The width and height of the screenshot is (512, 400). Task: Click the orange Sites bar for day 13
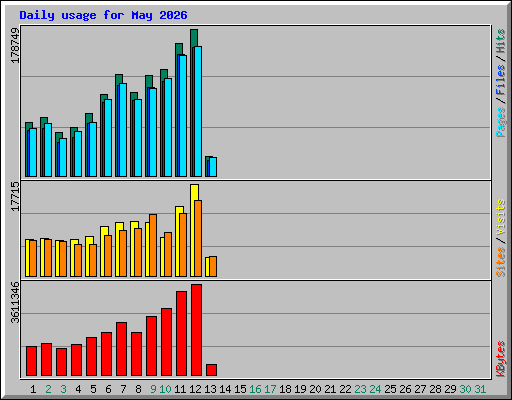[213, 266]
